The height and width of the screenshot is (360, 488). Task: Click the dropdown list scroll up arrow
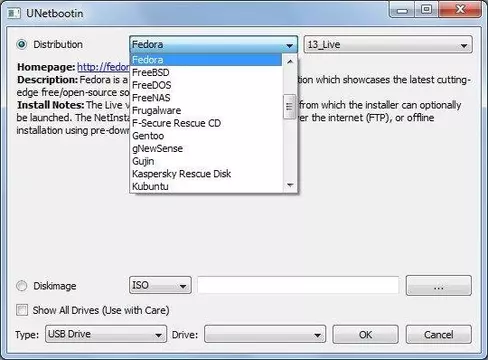(x=290, y=62)
